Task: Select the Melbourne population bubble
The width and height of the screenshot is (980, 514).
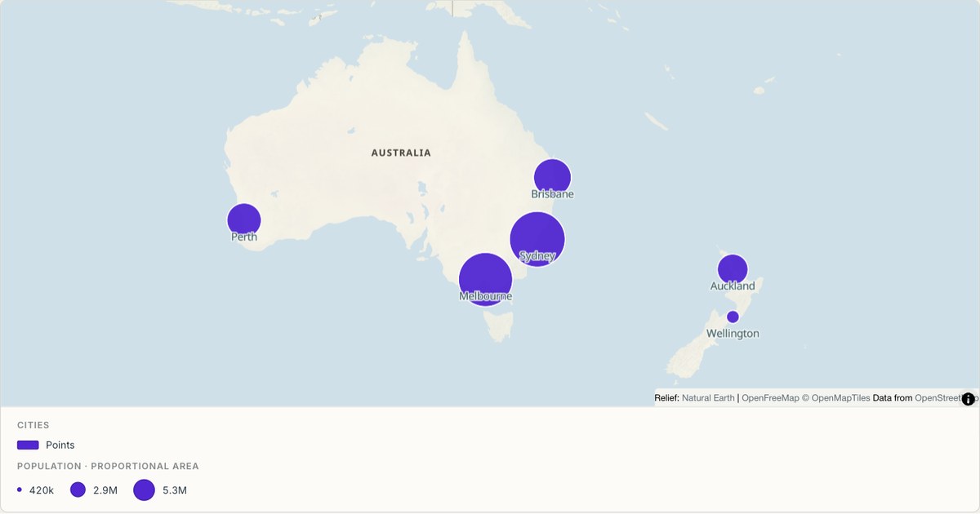Action: (x=485, y=280)
